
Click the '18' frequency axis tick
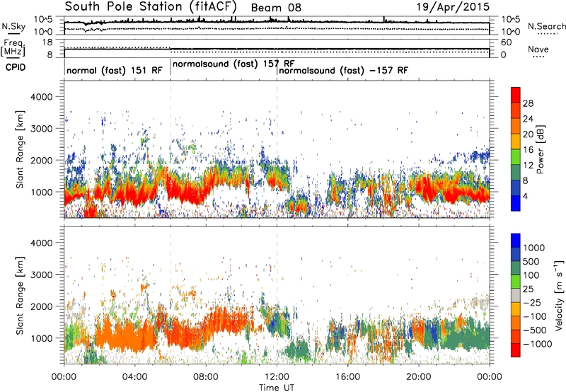pos(47,42)
